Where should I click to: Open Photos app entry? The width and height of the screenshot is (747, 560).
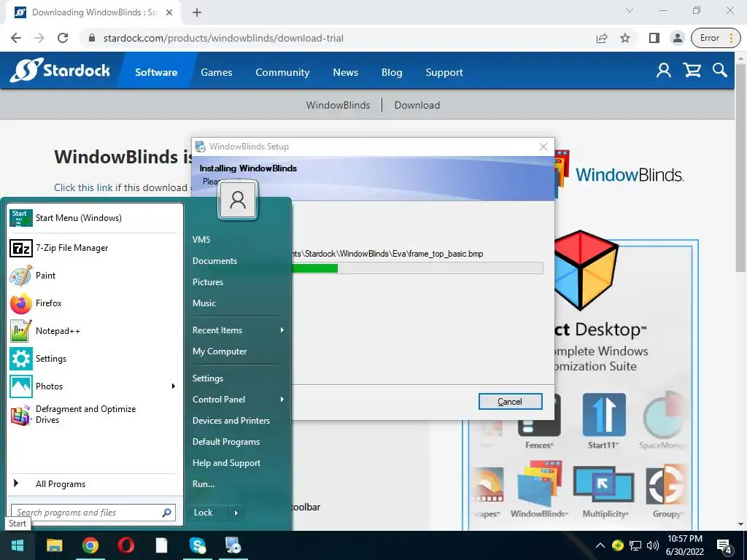click(x=95, y=386)
